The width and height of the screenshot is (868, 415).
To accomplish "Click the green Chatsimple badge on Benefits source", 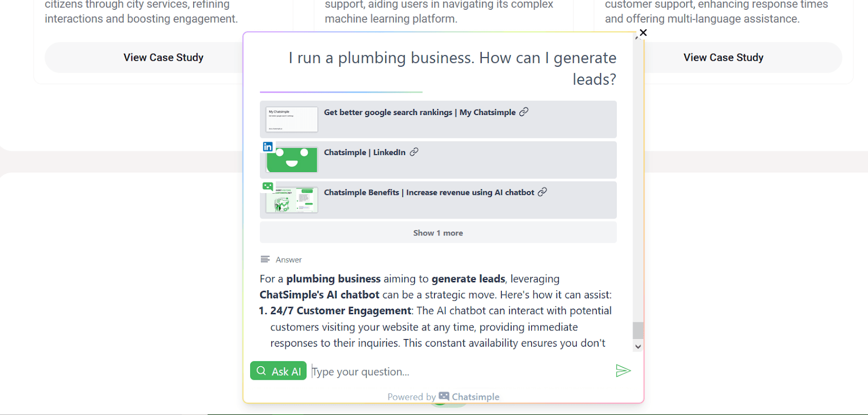I will click(x=267, y=187).
